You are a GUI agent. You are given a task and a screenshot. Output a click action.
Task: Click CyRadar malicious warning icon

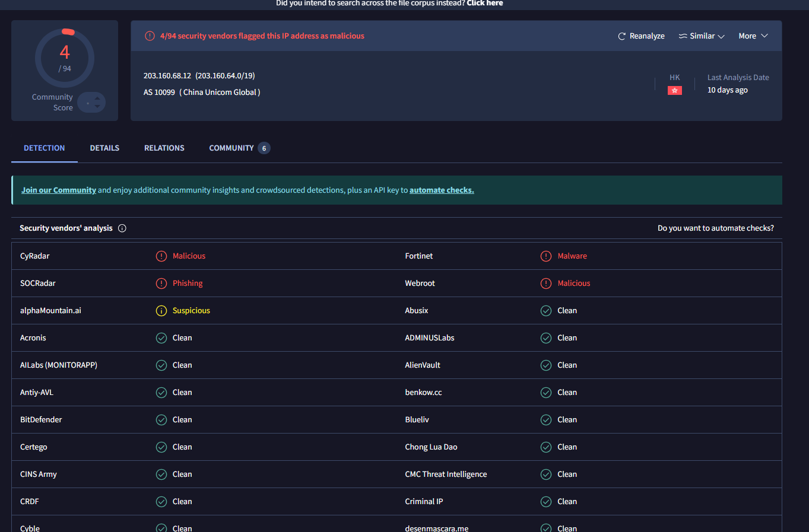pos(161,256)
